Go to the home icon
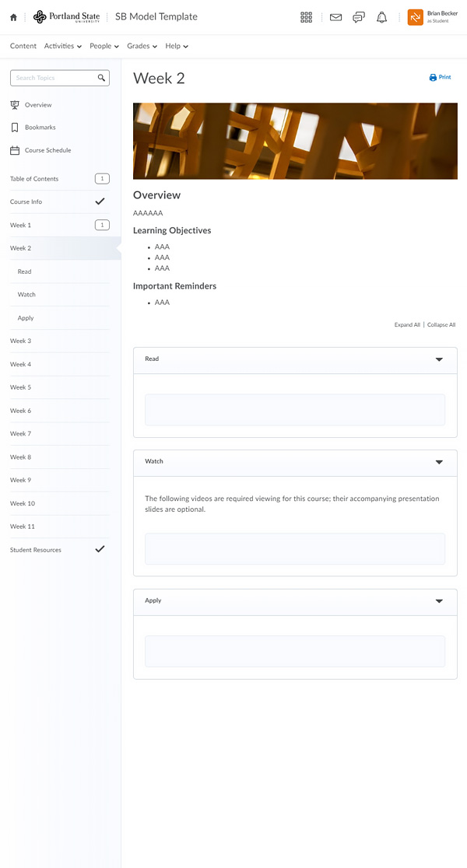The width and height of the screenshot is (467, 868). point(13,17)
